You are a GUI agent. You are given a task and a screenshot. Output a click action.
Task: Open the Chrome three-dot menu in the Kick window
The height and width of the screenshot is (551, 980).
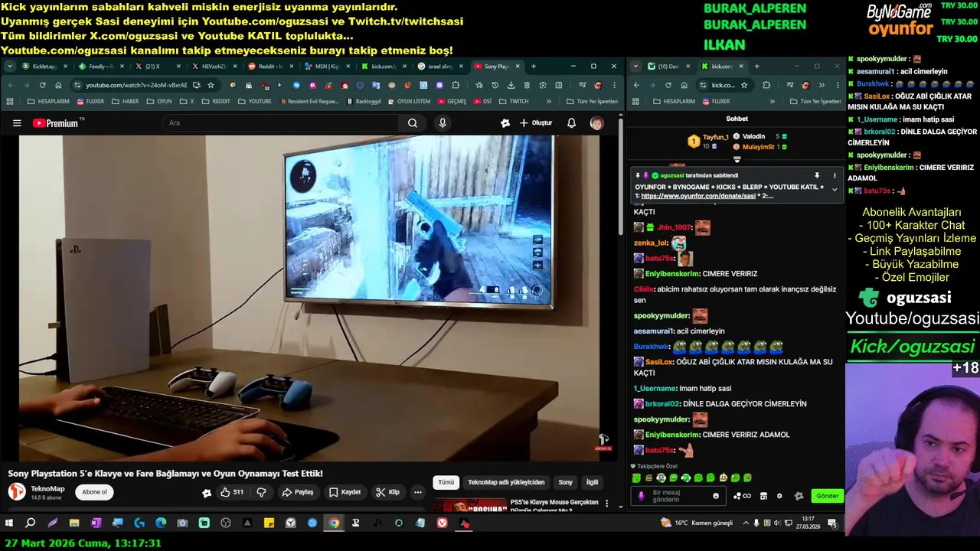[837, 85]
